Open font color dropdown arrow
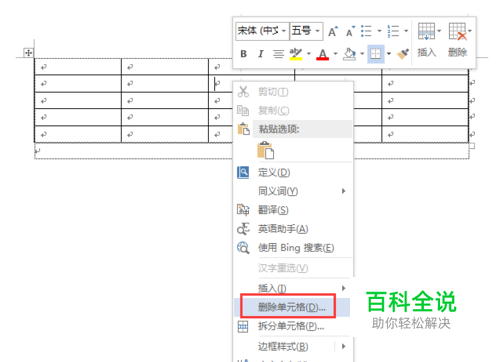Viewport: 500px width, 362px height. point(335,53)
